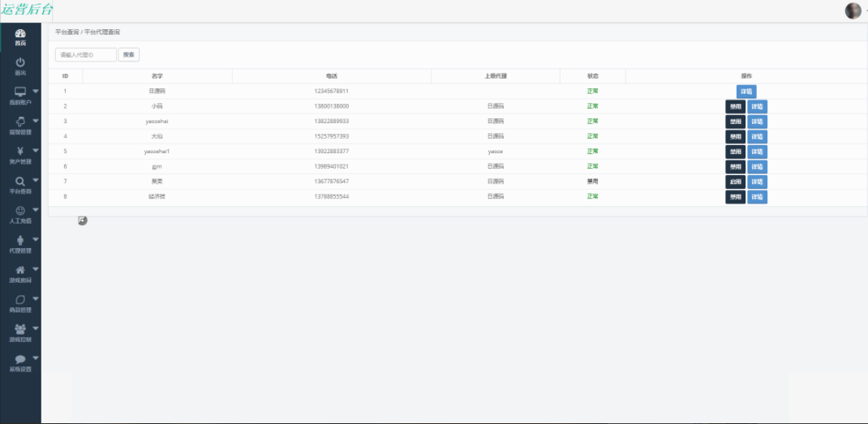The width and height of the screenshot is (868, 424).
Task: Click the 名字 column header
Action: click(157, 76)
